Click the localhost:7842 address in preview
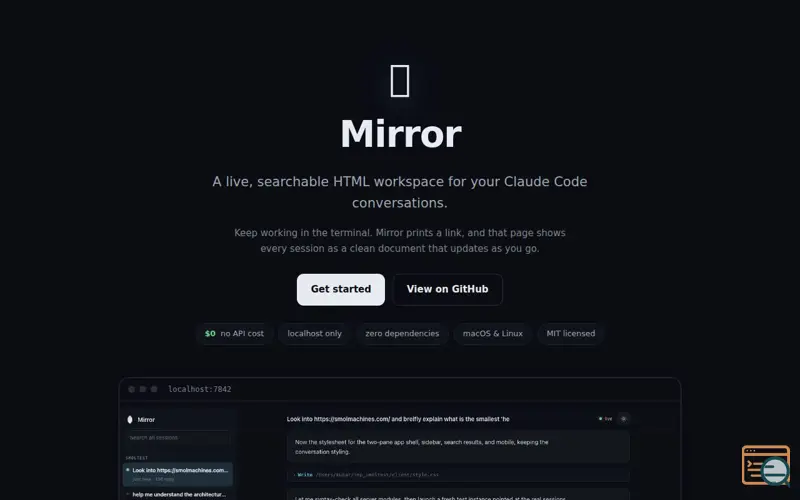This screenshot has width=800, height=500. (x=199, y=389)
